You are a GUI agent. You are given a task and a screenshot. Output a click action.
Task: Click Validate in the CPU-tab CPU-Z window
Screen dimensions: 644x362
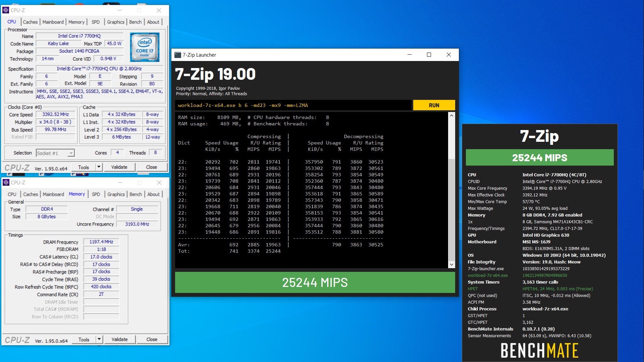pyautogui.click(x=119, y=167)
